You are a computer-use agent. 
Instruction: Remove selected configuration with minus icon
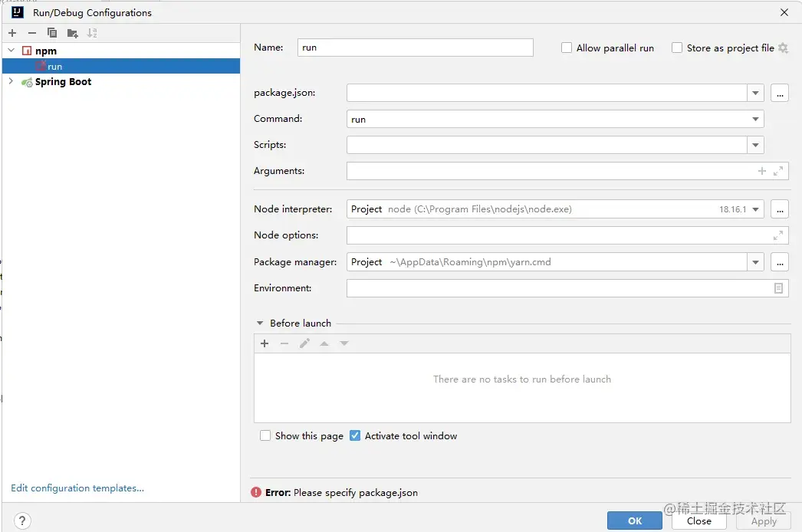point(32,33)
